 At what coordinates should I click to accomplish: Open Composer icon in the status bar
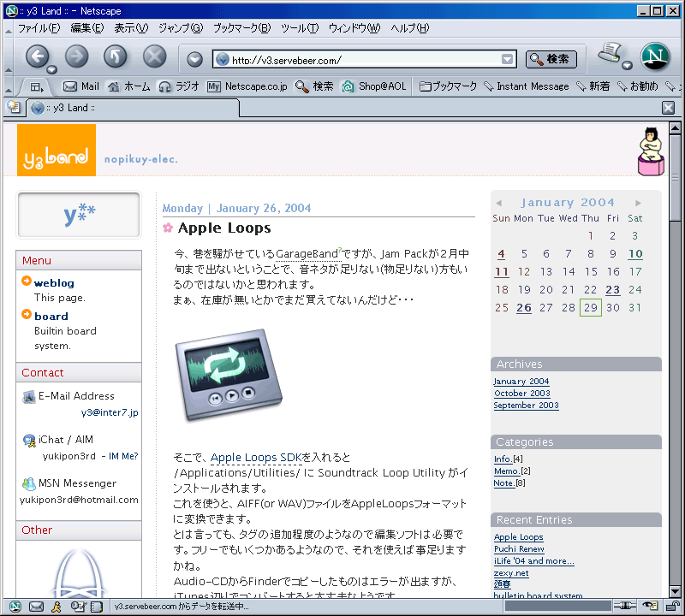click(x=78, y=607)
